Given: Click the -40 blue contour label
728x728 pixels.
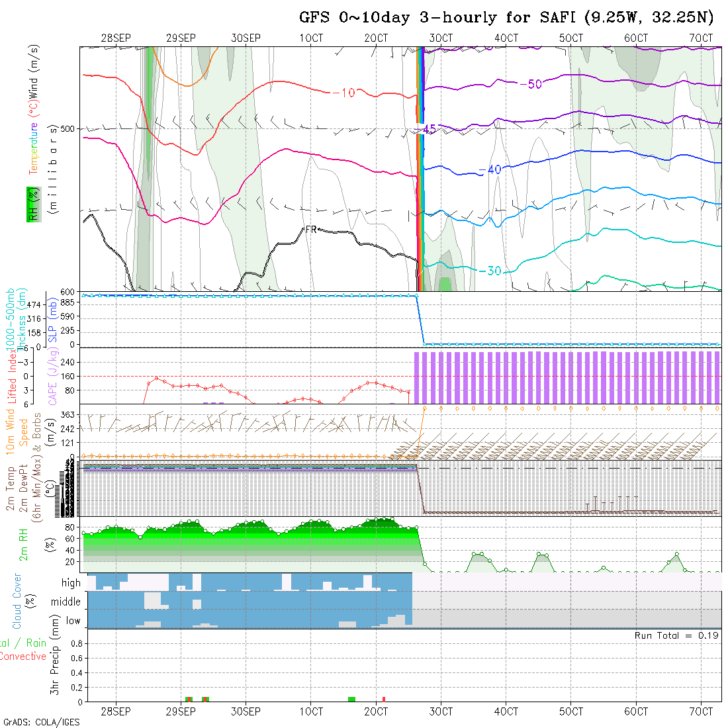Looking at the screenshot, I should [490, 170].
